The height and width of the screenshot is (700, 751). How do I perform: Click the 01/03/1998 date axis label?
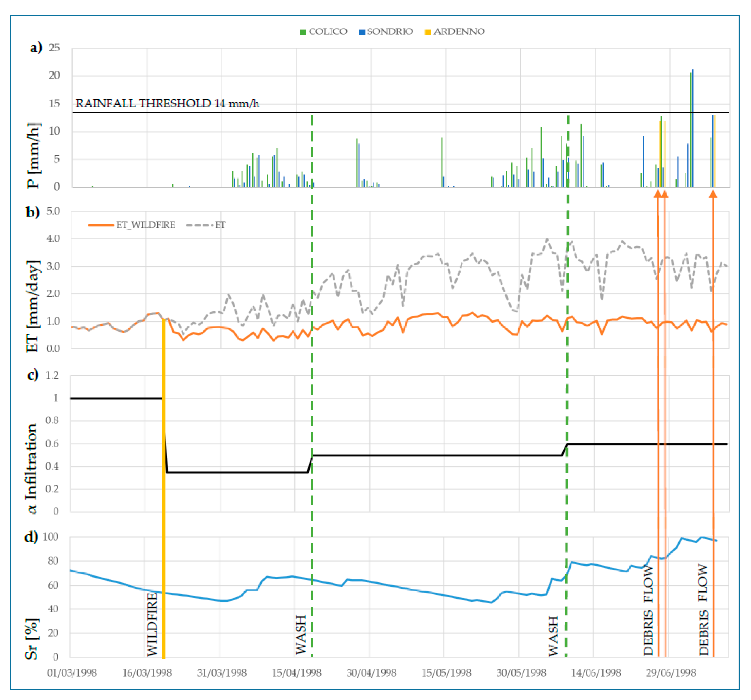(72, 673)
